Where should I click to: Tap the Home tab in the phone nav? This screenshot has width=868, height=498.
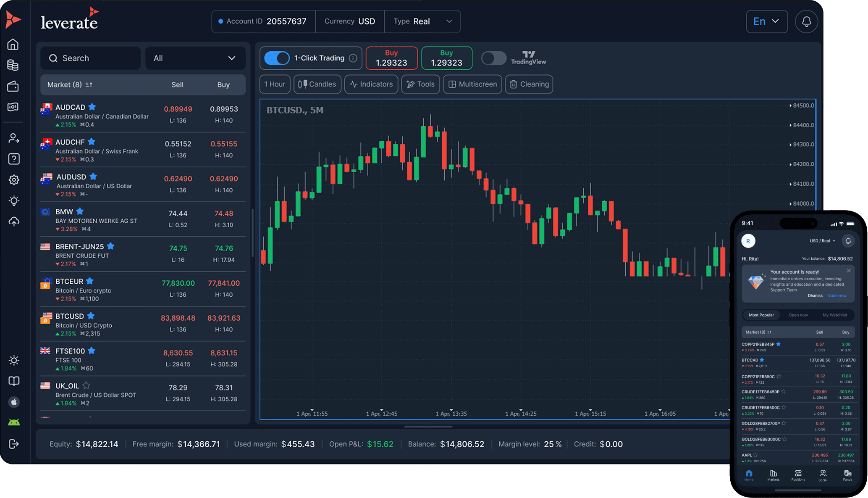[x=749, y=475]
